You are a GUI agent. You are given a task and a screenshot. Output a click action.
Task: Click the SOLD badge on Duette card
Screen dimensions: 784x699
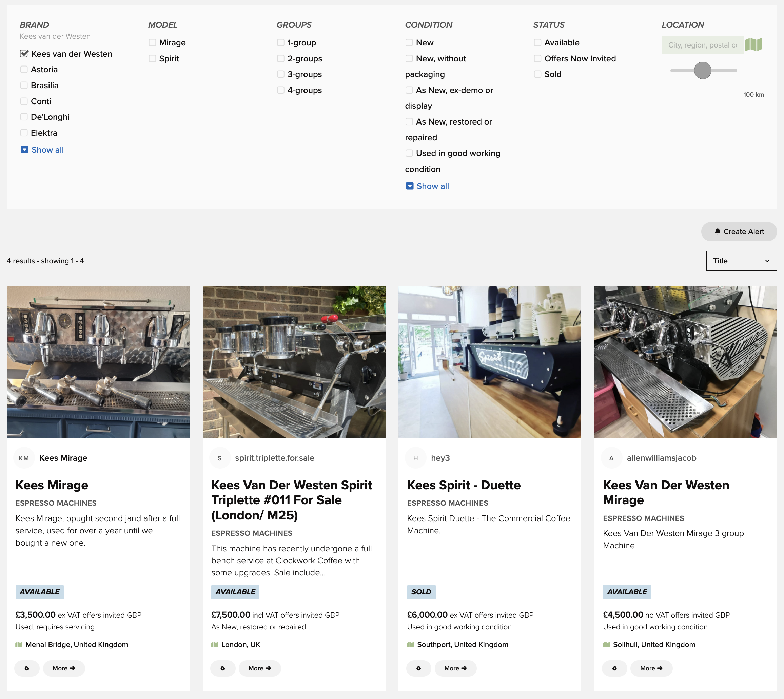pyautogui.click(x=422, y=592)
